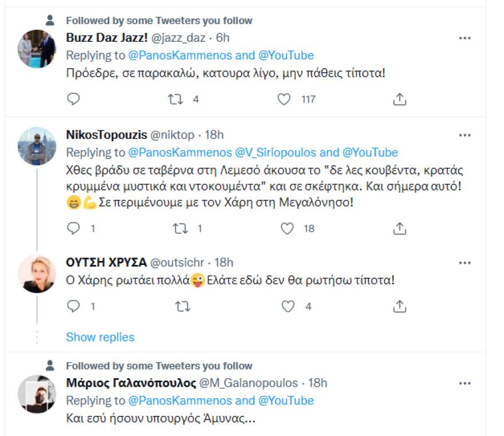Open the @YouTube mention in Buzz Daz Jazz reply
This screenshot has width=504, height=436.
[x=286, y=55]
